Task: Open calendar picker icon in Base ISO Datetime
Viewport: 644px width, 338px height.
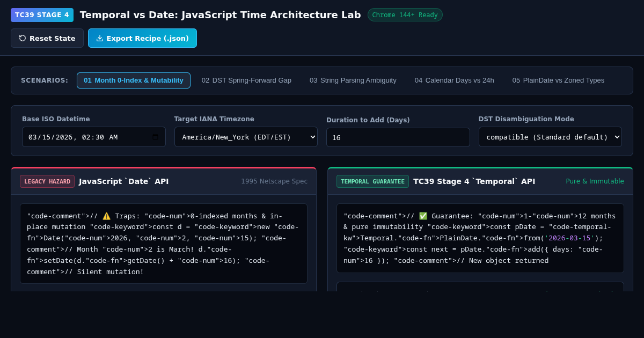Action: point(155,137)
